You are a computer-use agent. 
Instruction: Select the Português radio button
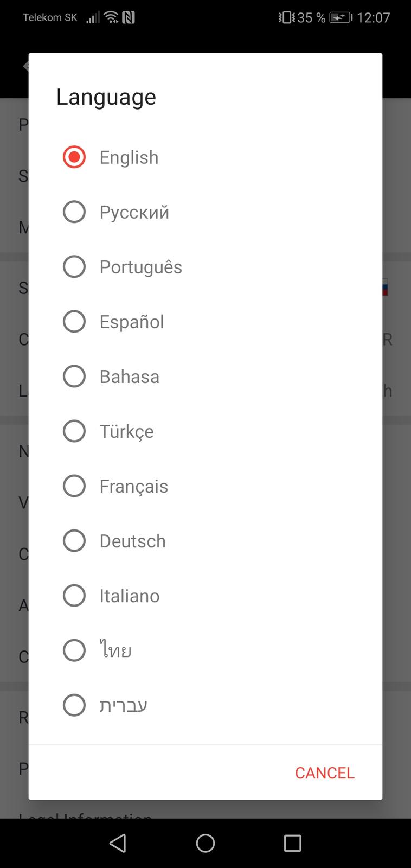[x=74, y=267]
